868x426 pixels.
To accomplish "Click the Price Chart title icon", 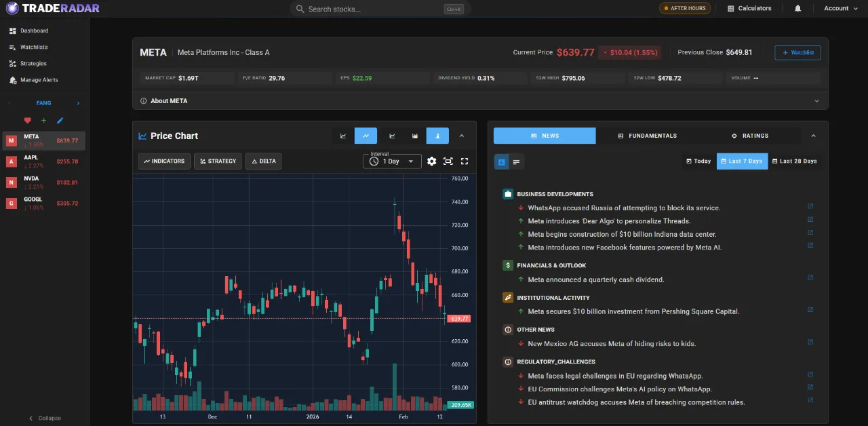I will tap(142, 136).
